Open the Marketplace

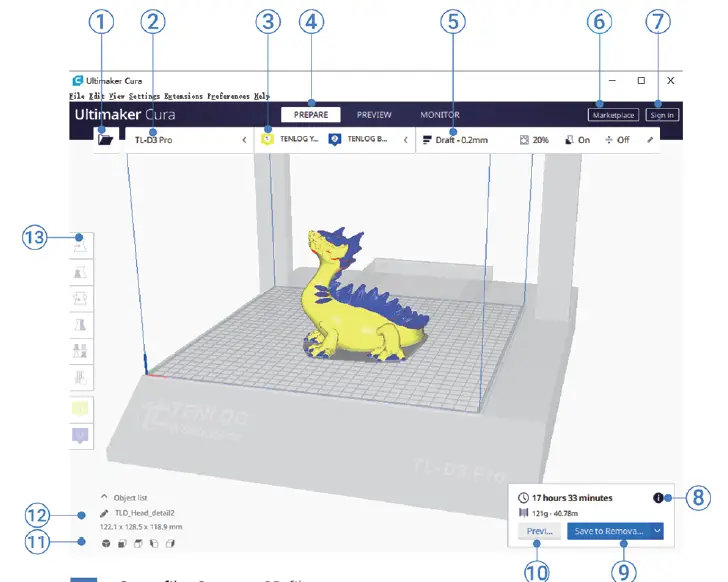[x=613, y=115]
